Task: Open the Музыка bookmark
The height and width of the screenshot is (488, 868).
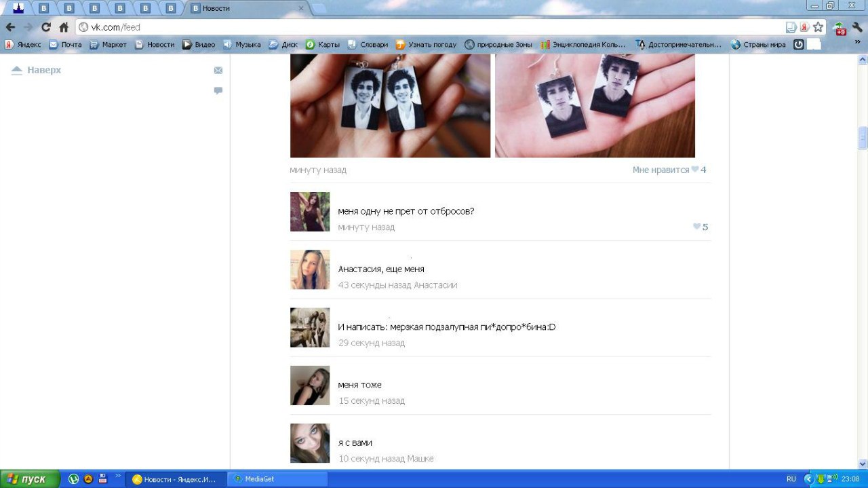Action: coord(241,45)
